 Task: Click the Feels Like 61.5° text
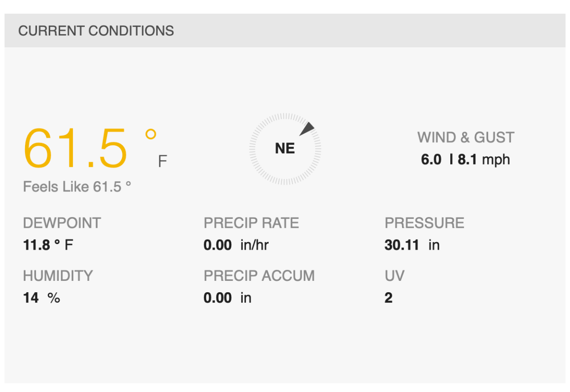pyautogui.click(x=77, y=187)
